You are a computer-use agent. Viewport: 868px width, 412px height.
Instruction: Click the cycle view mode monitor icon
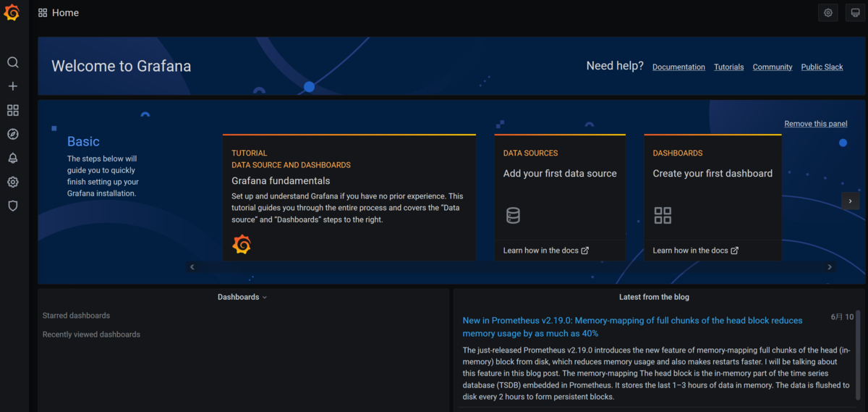tap(855, 12)
